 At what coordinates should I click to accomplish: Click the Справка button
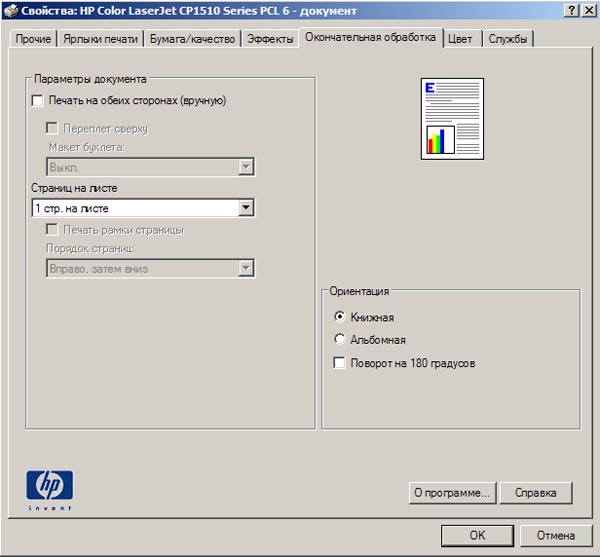click(x=536, y=493)
